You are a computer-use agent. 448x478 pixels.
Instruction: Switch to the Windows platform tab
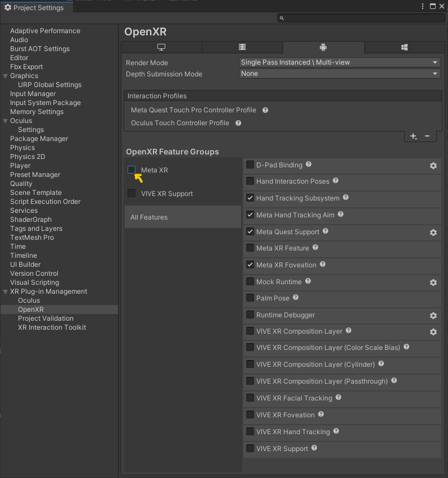point(404,47)
